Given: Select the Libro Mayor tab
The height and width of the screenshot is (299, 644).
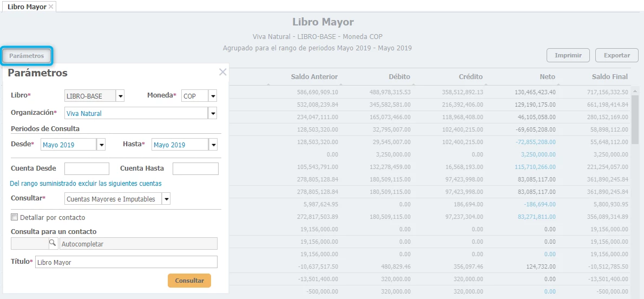Looking at the screenshot, I should [27, 6].
